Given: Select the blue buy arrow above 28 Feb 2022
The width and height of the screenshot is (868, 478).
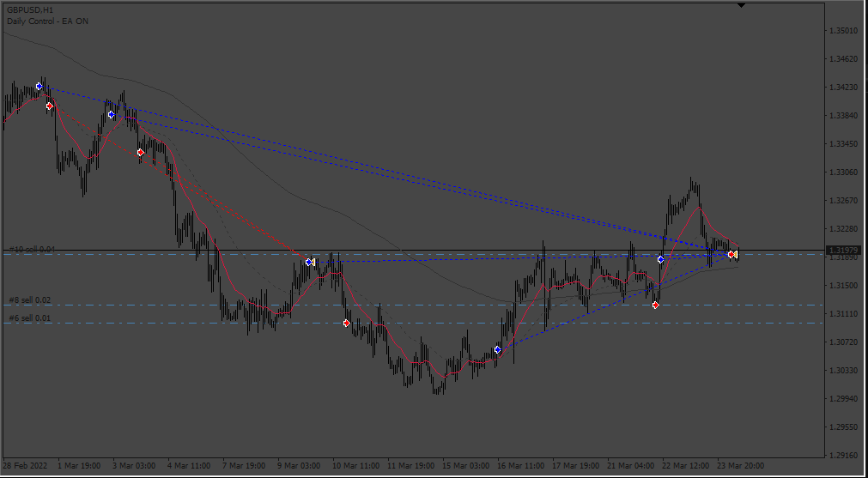Looking at the screenshot, I should [39, 87].
